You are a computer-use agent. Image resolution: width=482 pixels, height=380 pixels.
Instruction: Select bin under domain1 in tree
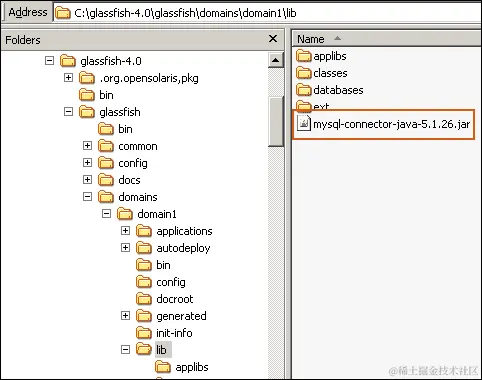pyautogui.click(x=163, y=265)
